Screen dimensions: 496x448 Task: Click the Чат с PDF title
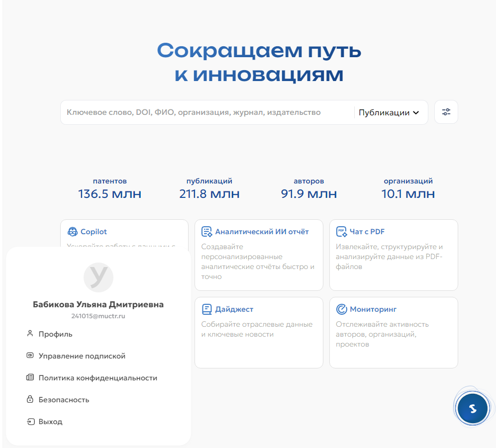(367, 232)
